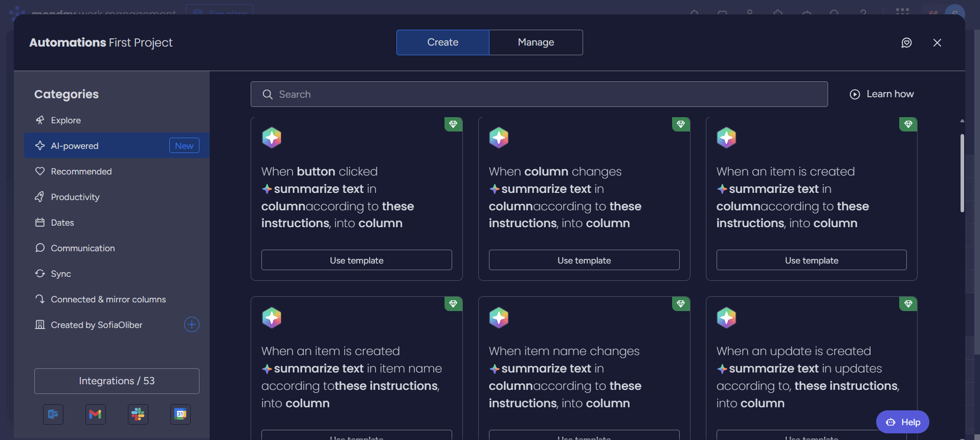
Task: Use template for When column changes
Action: (584, 260)
